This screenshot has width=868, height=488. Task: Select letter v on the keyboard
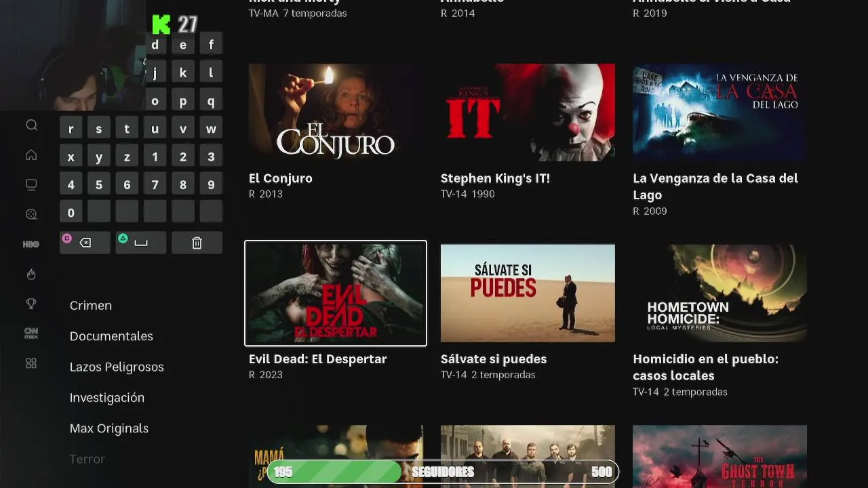point(183,129)
